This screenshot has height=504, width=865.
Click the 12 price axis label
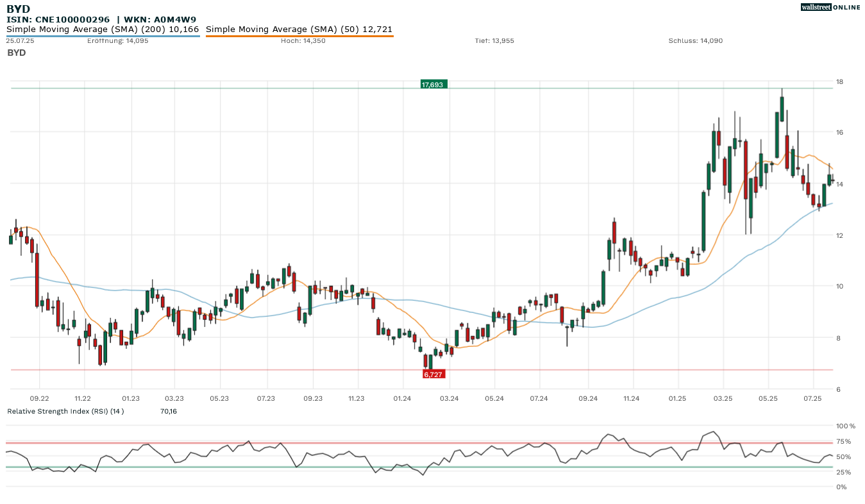(839, 235)
